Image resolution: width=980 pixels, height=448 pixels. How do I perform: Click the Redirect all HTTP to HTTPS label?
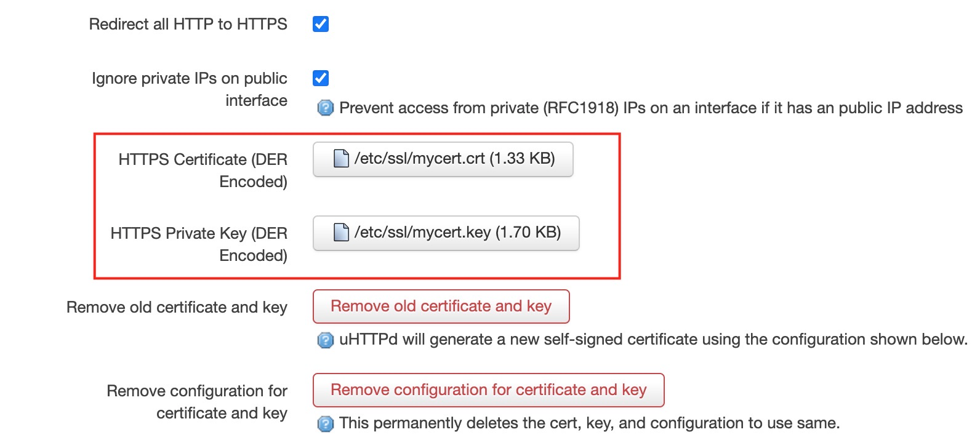coord(188,24)
